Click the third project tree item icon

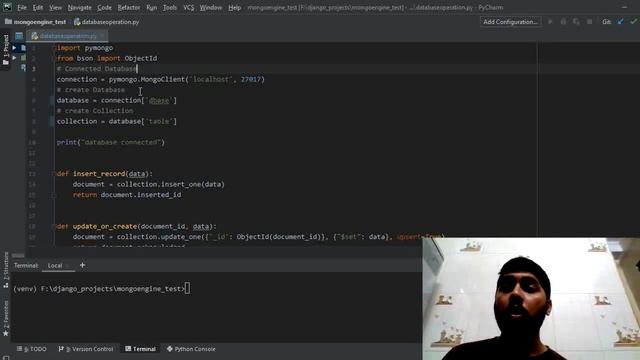pos(23,68)
